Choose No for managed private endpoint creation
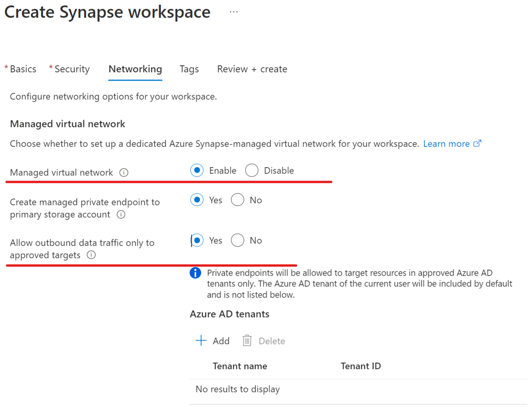 (x=237, y=200)
